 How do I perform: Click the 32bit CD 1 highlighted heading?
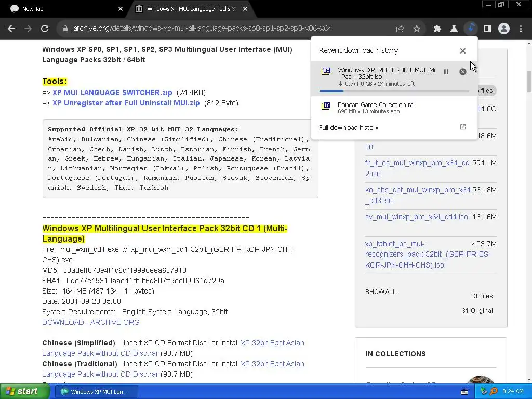click(x=165, y=233)
